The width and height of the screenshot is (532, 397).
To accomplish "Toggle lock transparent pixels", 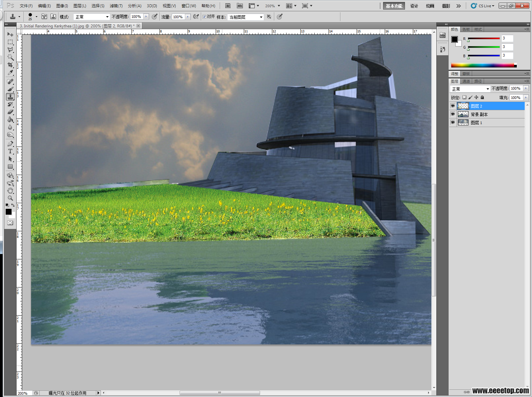I will tap(464, 97).
